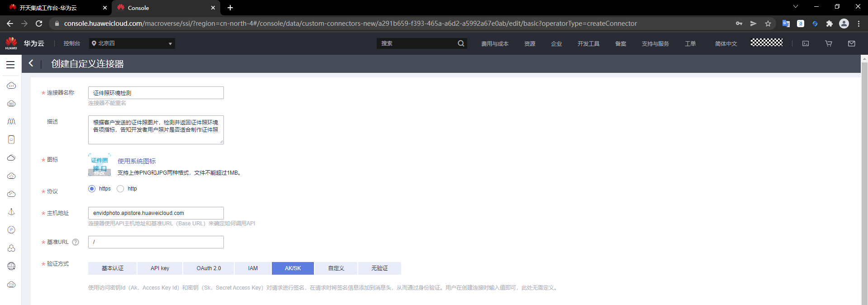Screen dimensions: 868x305
Task: Open the 开发工具 menu
Action: click(x=588, y=44)
